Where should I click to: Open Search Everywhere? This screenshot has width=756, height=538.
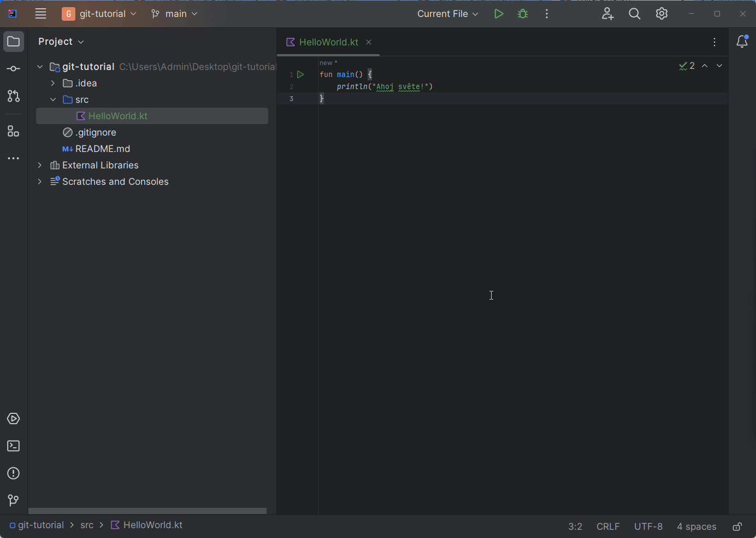pos(635,14)
